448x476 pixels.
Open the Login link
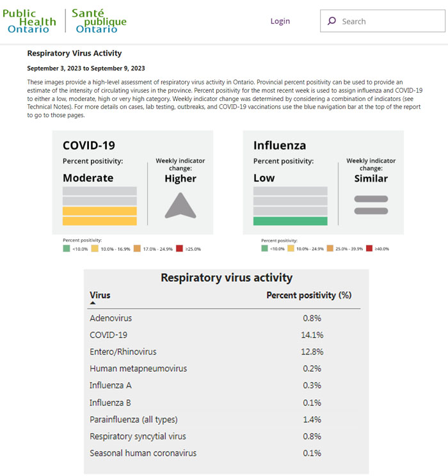(280, 21)
